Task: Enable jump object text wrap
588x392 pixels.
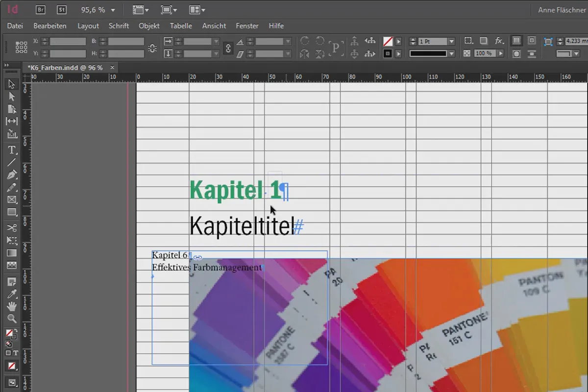Action: 532,53
